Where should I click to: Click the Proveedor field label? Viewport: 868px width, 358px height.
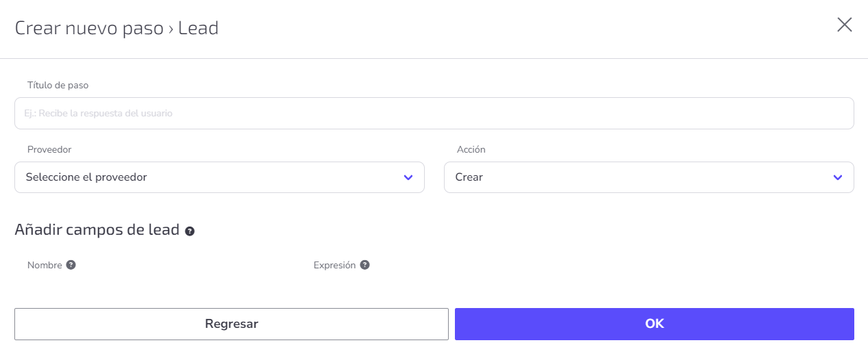[x=49, y=149]
